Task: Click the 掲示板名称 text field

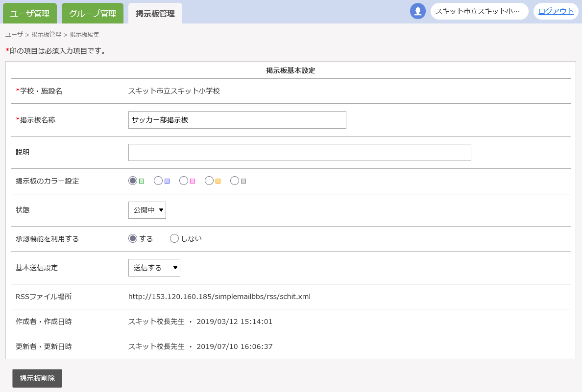Action: (237, 120)
